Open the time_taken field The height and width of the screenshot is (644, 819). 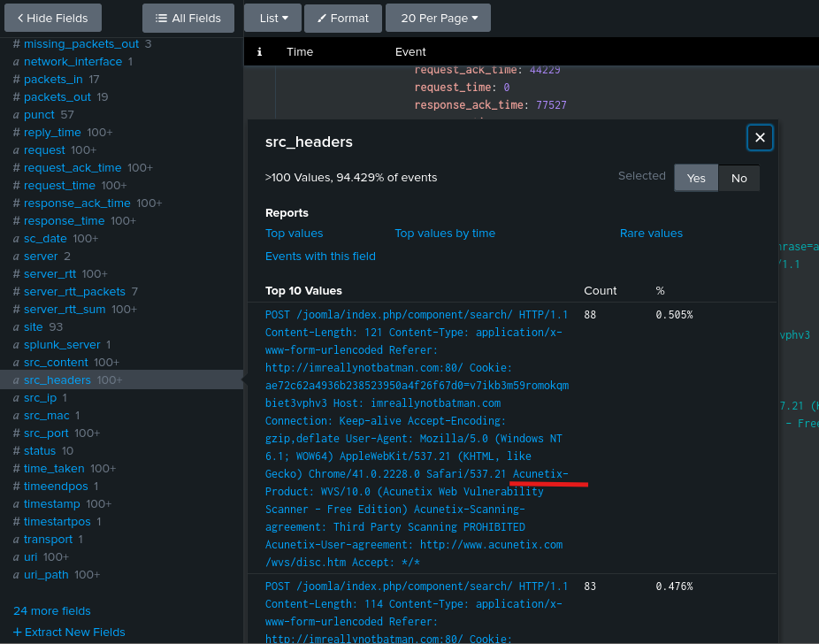tap(54, 469)
